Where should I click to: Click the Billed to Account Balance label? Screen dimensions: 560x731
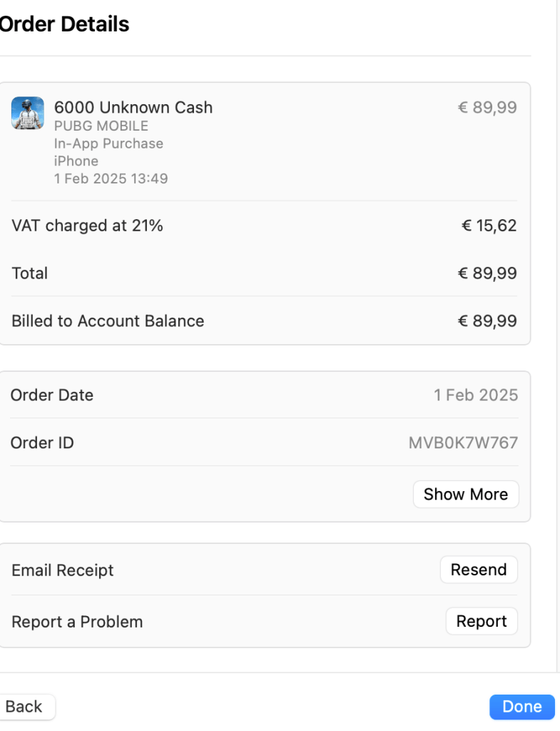point(108,321)
